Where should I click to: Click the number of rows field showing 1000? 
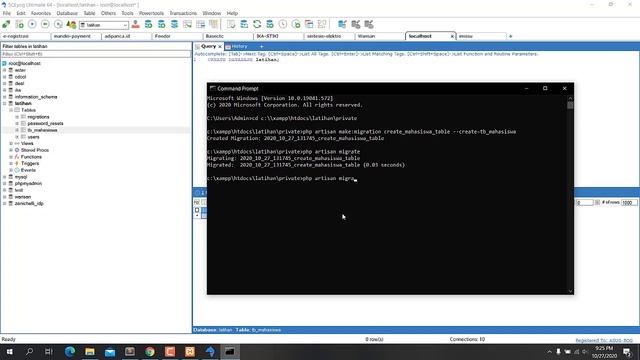(629, 202)
